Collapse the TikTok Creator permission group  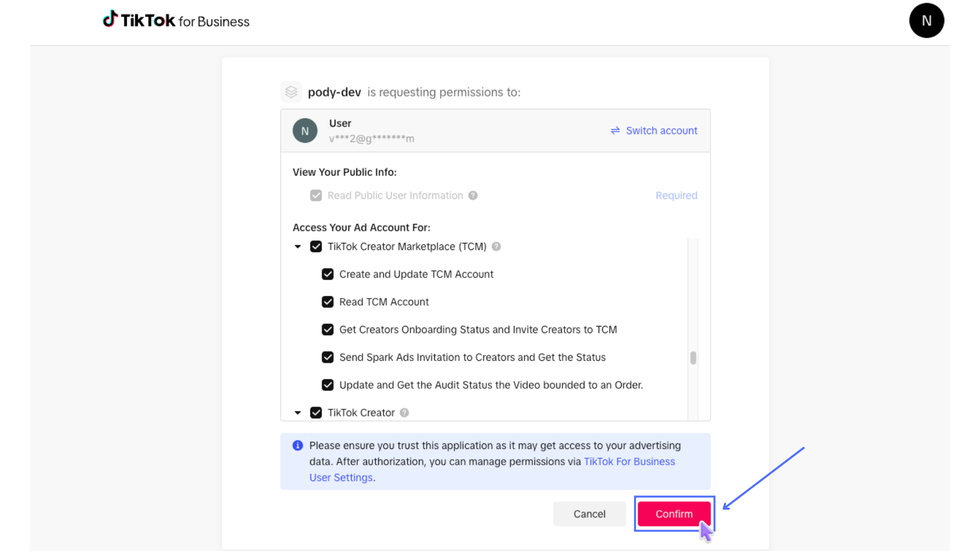point(298,413)
